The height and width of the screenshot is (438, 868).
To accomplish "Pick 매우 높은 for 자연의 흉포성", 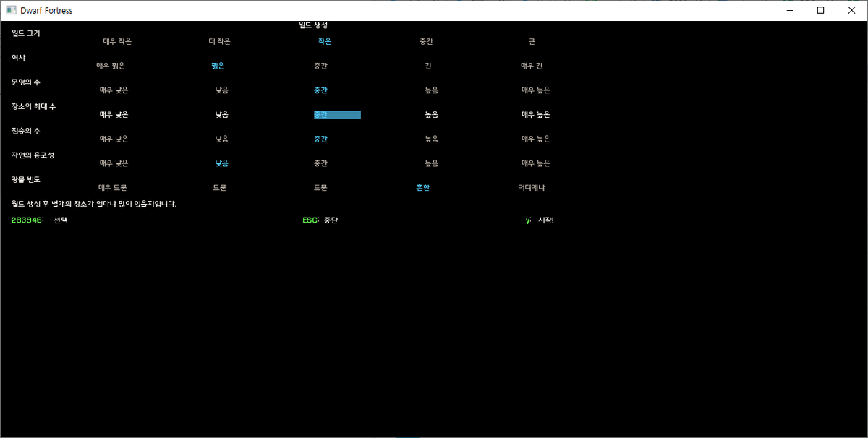I will click(535, 163).
